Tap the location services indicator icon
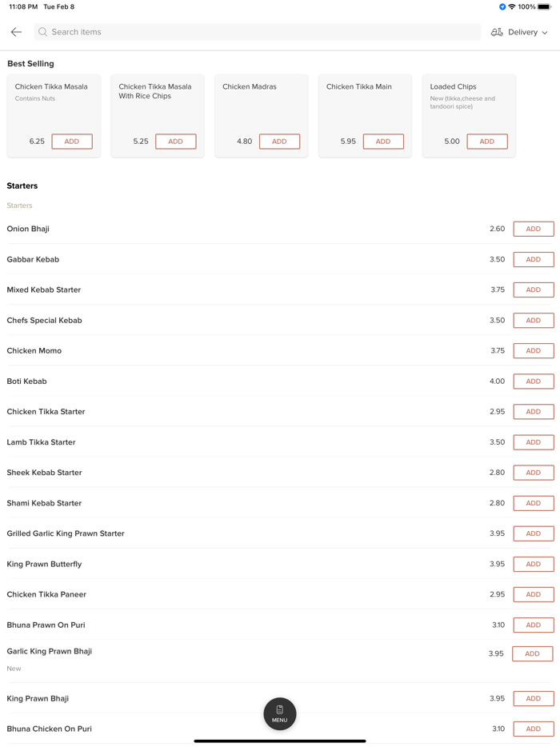 coord(502,7)
